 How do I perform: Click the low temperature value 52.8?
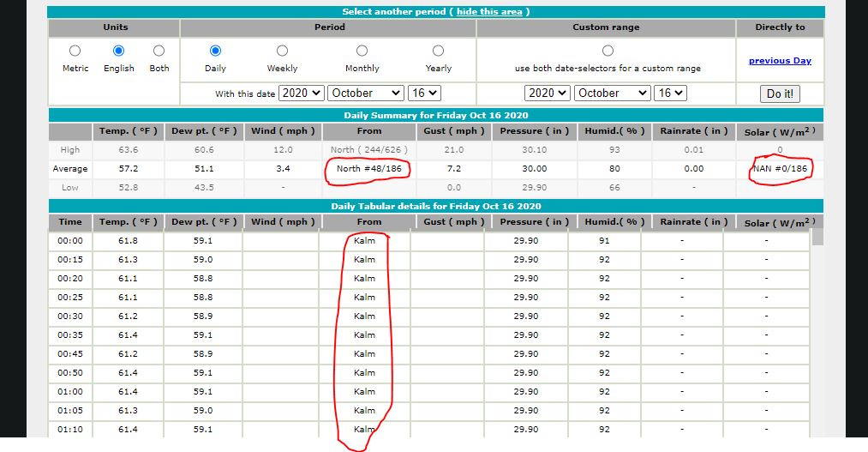click(128, 187)
